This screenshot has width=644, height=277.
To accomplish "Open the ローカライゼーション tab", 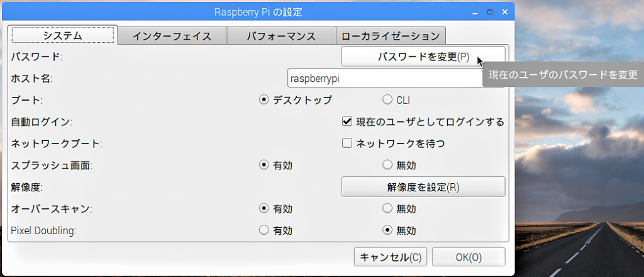I will [391, 36].
